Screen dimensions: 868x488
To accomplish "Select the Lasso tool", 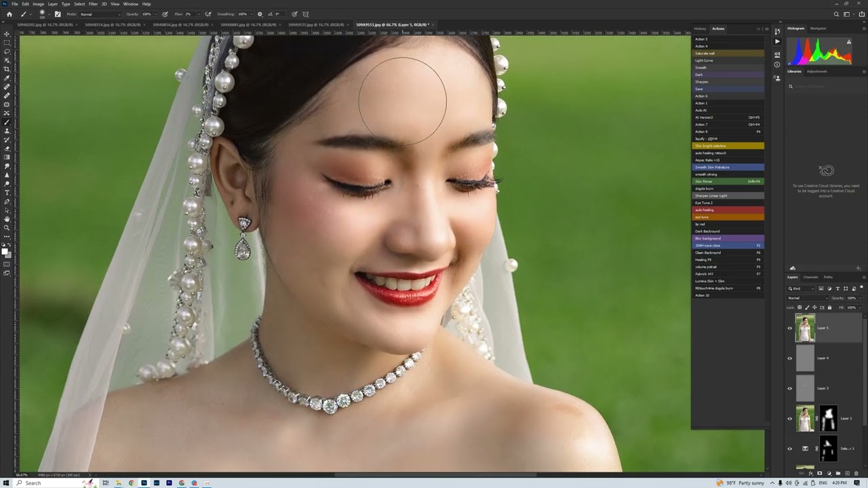I will (7, 52).
